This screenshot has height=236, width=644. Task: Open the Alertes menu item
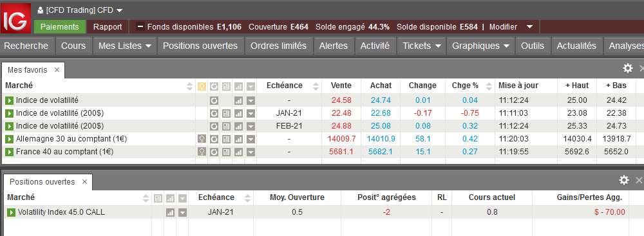334,46
